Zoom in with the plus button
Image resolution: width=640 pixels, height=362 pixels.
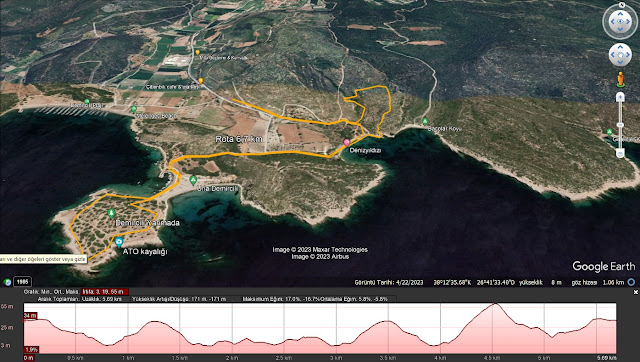[620, 97]
